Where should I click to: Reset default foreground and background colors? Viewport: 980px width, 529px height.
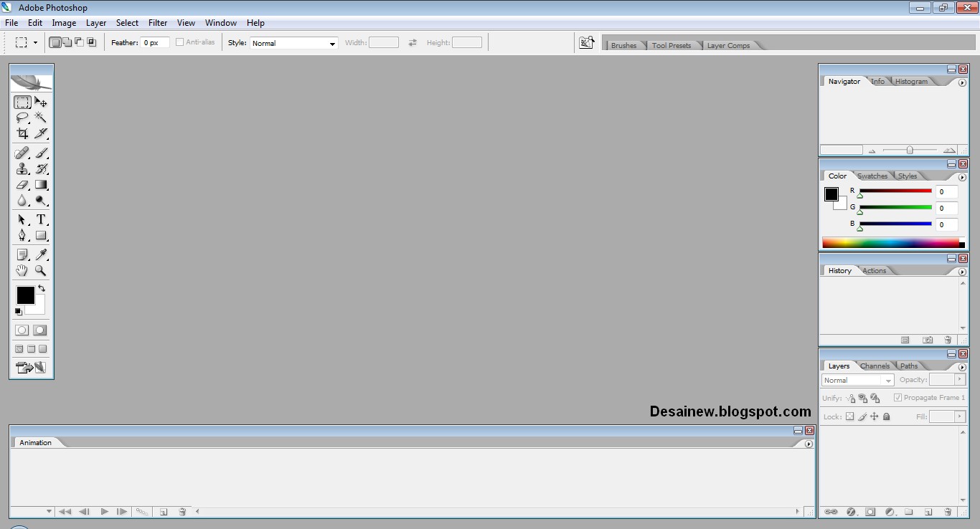pyautogui.click(x=19, y=311)
